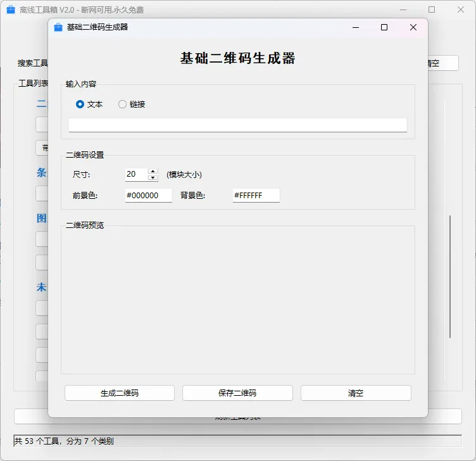476x461 pixels.
Task: Close the 基础二维码生成器 dialog
Action: [413, 27]
